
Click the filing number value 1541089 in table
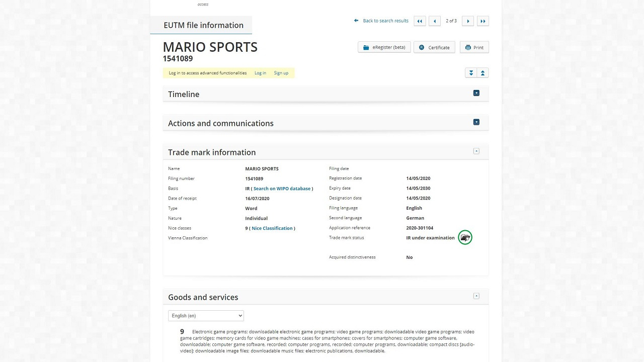(x=254, y=178)
